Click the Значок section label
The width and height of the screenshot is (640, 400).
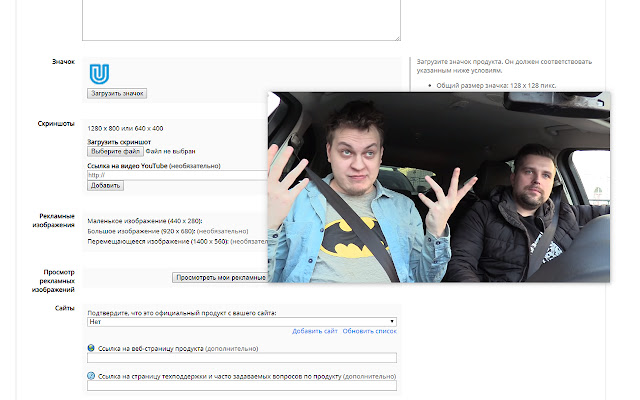click(x=63, y=62)
